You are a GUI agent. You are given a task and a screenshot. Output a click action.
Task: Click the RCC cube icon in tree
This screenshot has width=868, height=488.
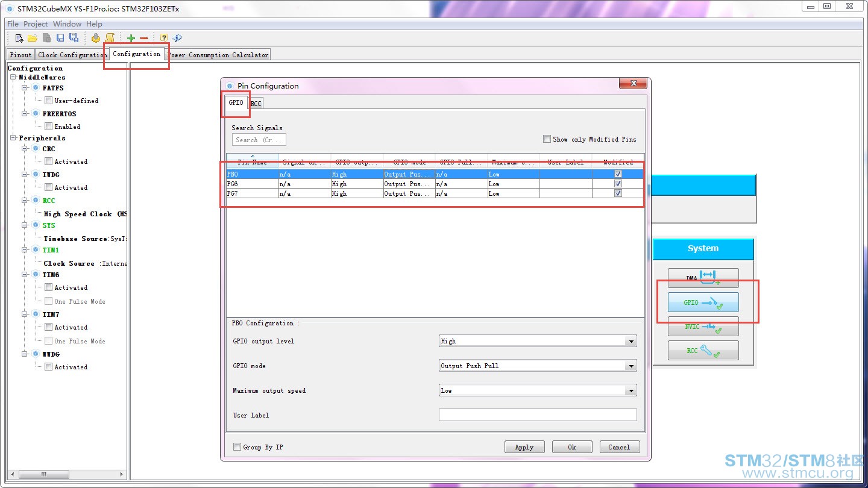[x=36, y=201]
